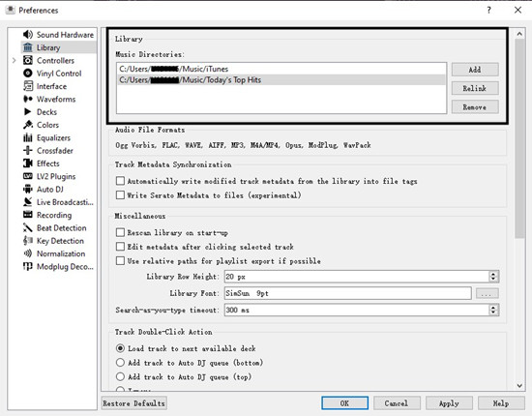Decrease Library Row Height value
The image size is (532, 416).
pos(493,280)
